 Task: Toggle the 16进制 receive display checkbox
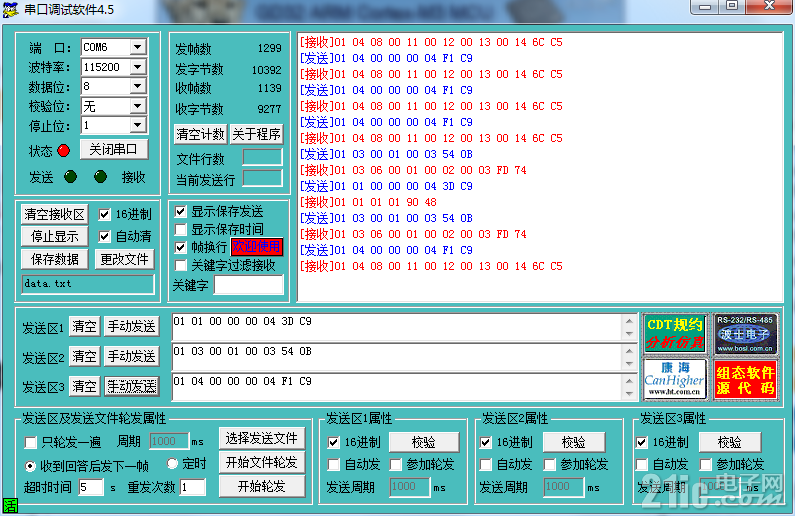(x=104, y=214)
